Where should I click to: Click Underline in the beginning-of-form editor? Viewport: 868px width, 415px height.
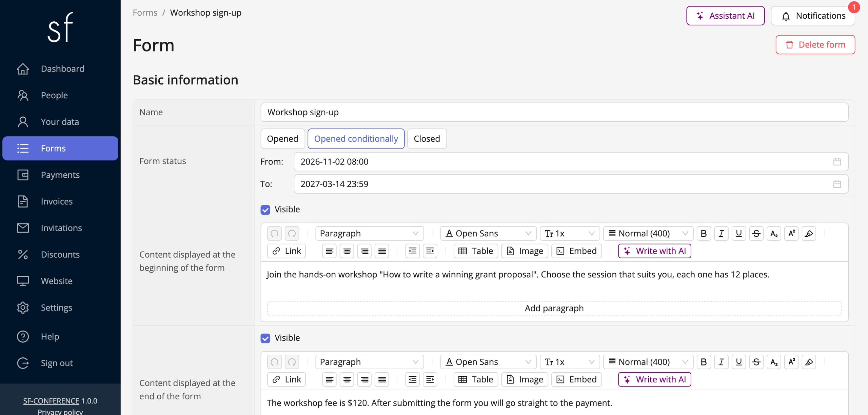(x=739, y=233)
